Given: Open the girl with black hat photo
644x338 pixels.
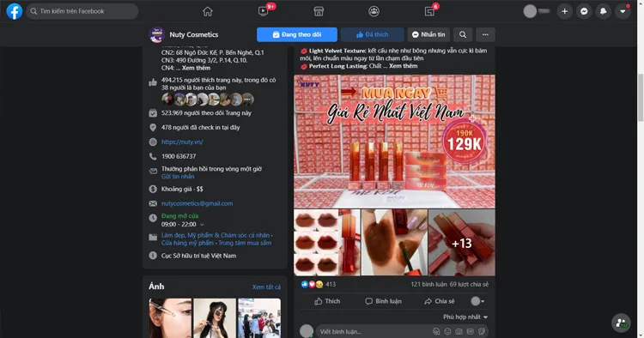Looking at the screenshot, I should click(215, 318).
